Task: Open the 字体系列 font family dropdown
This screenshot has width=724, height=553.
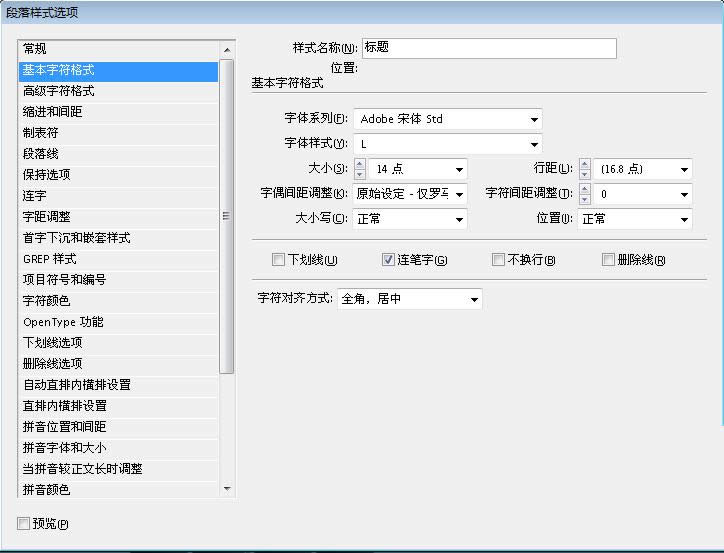Action: click(534, 119)
